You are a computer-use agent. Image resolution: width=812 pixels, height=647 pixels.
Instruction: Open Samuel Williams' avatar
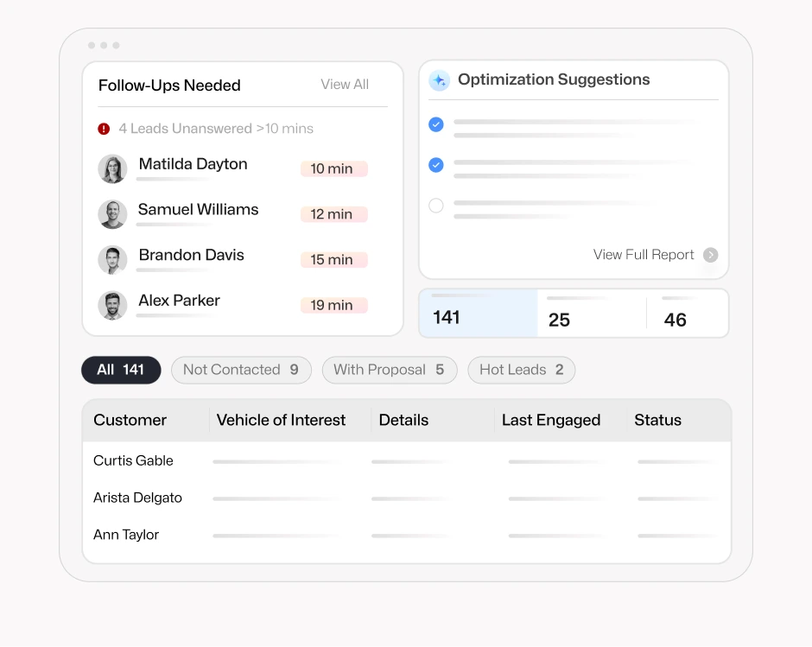tap(112, 214)
